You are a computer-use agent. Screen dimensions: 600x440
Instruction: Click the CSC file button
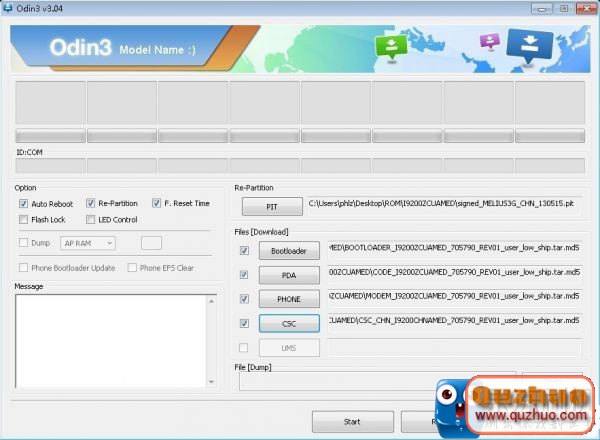click(x=289, y=324)
